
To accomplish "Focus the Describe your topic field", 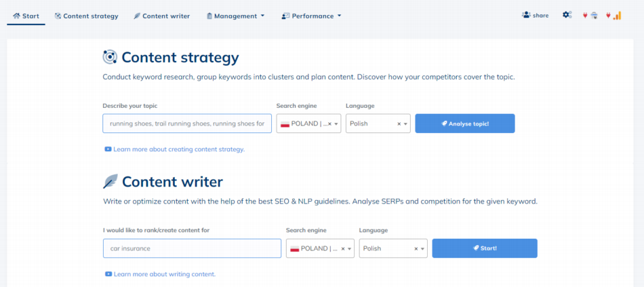I will [x=187, y=123].
